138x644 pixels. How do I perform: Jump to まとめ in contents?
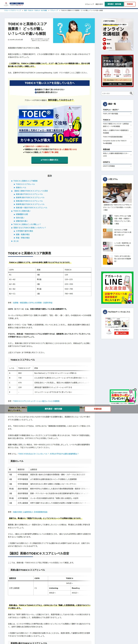coord(16,241)
